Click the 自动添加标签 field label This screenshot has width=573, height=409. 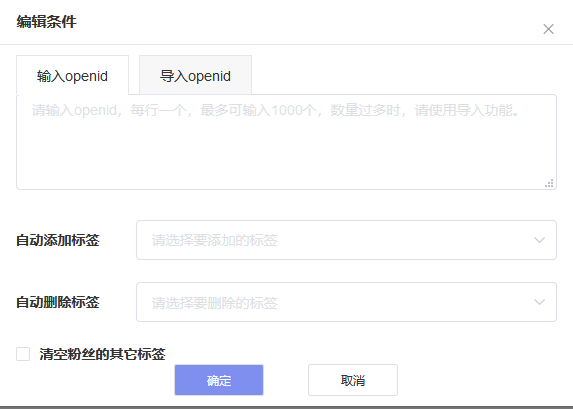point(58,241)
